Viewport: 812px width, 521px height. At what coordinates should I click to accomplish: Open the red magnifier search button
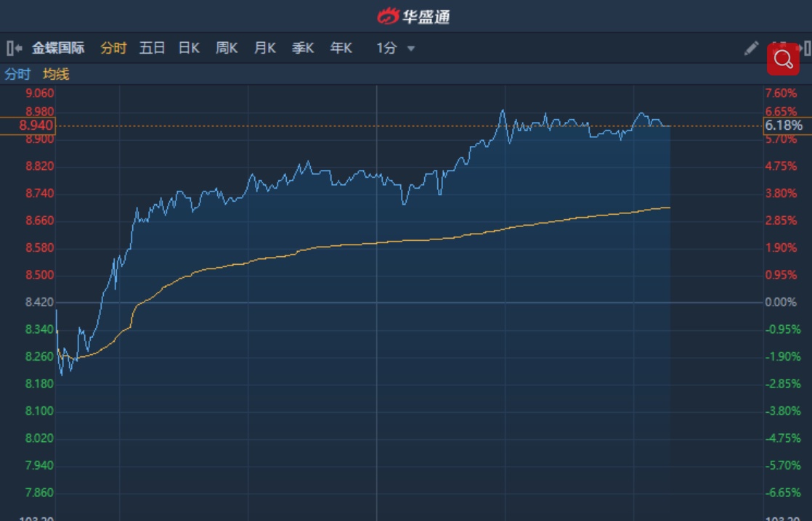click(783, 60)
